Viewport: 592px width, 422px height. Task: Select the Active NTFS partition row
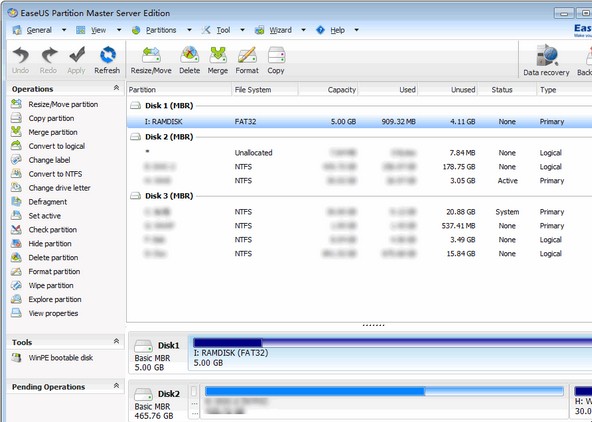click(x=359, y=181)
